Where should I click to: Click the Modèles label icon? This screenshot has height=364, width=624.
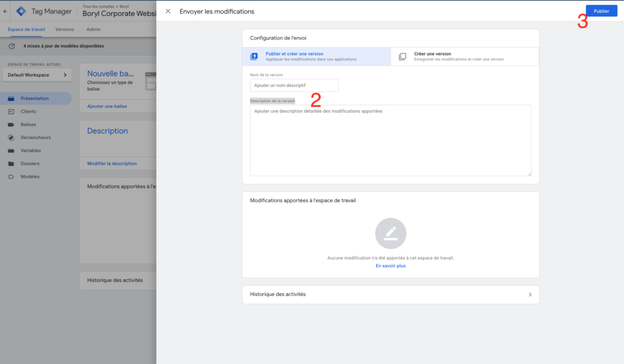pyautogui.click(x=11, y=177)
